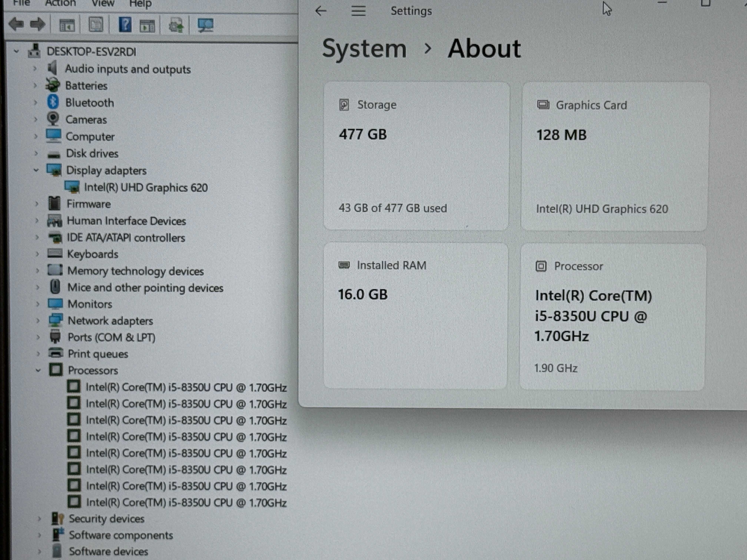Select the Bluetooth icon in device tree
The image size is (747, 560).
(x=53, y=102)
